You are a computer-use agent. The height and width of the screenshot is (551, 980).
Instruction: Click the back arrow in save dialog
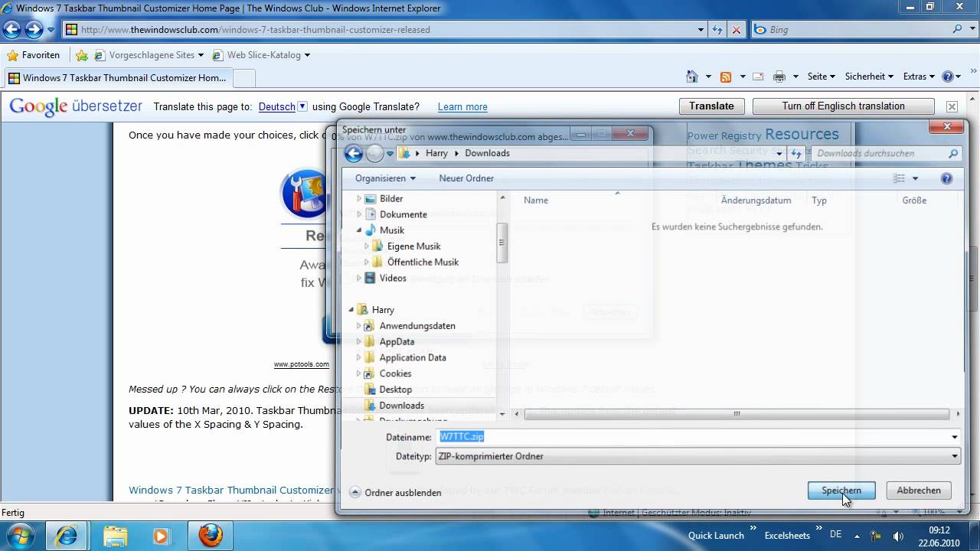pos(353,154)
